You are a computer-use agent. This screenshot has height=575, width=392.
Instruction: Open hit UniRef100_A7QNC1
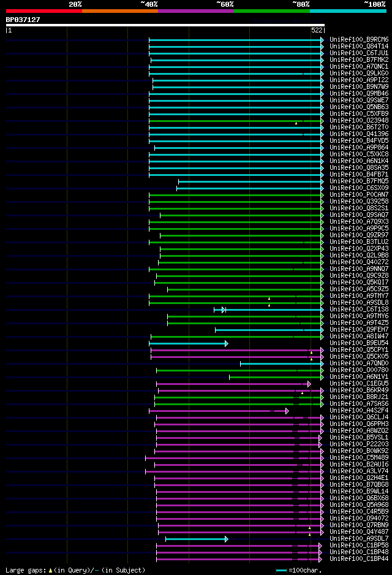coord(359,66)
